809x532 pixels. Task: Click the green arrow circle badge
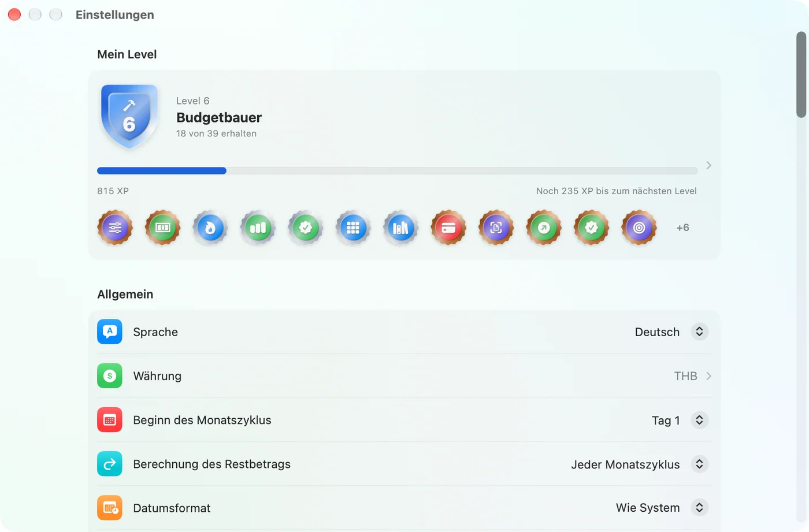tap(544, 228)
